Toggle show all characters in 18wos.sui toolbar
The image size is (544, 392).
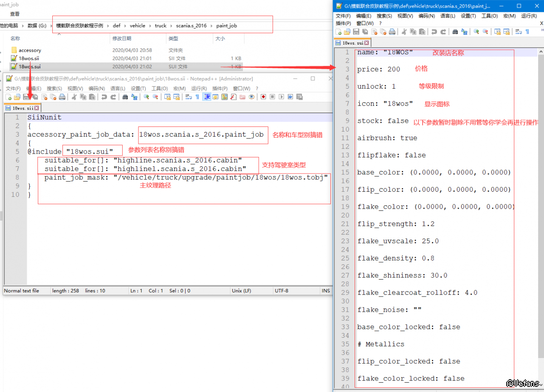[527, 32]
